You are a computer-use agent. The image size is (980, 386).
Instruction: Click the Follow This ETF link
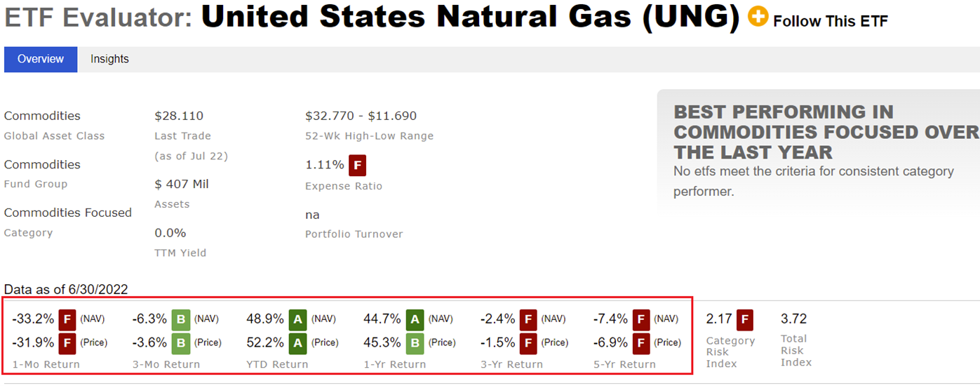[830, 21]
